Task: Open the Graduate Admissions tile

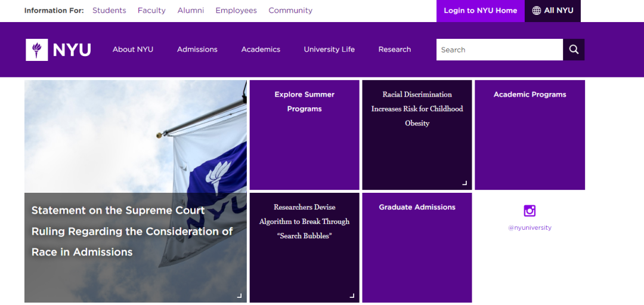Action: pos(417,248)
